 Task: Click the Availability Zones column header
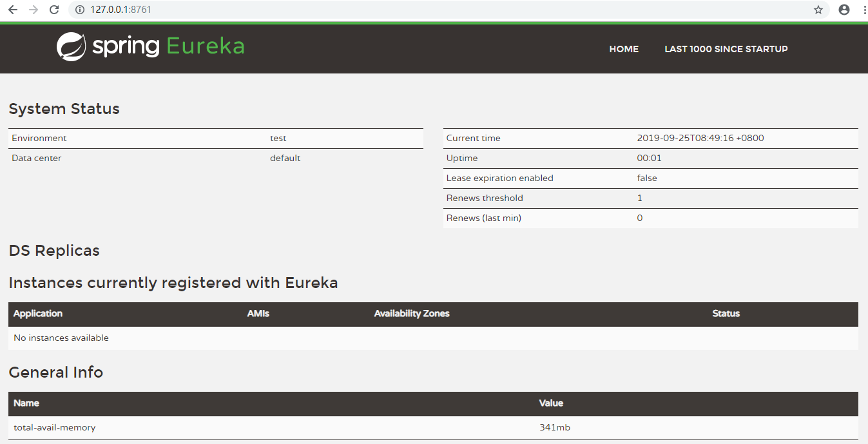(412, 314)
